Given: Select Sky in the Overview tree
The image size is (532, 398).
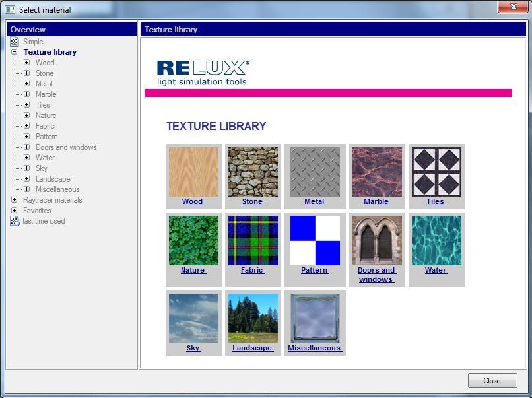Looking at the screenshot, I should (x=41, y=168).
